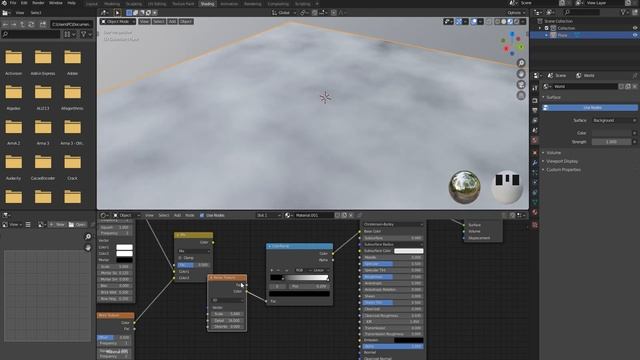This screenshot has width=640, height=360.
Task: Click the red X axis gizmo
Action: click(x=507, y=49)
